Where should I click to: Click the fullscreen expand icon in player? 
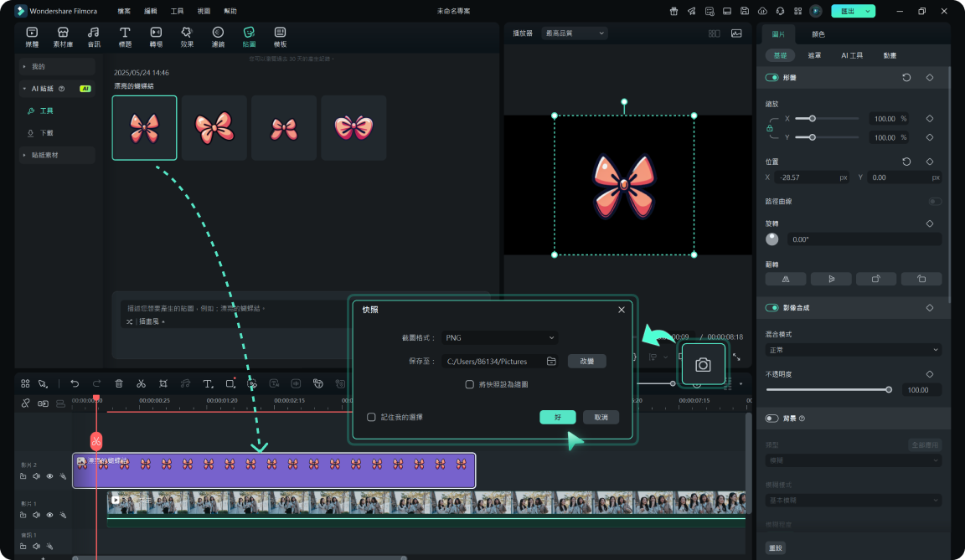tap(736, 357)
